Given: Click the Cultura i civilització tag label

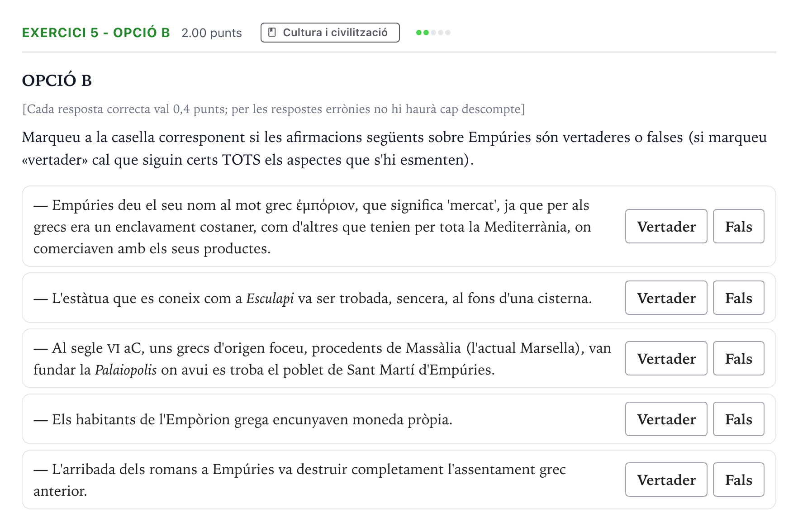Looking at the screenshot, I should pyautogui.click(x=330, y=33).
